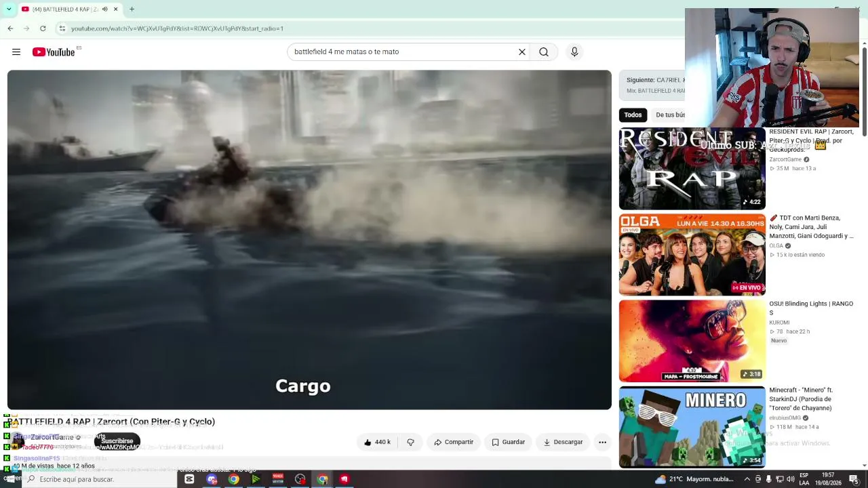Close the BATTLEFIELD 4 RAP tab
The width and height of the screenshot is (868, 488).
tap(115, 9)
